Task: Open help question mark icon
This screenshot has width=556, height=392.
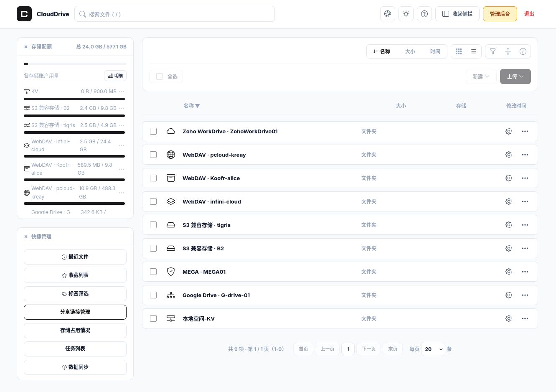Action: [424, 14]
